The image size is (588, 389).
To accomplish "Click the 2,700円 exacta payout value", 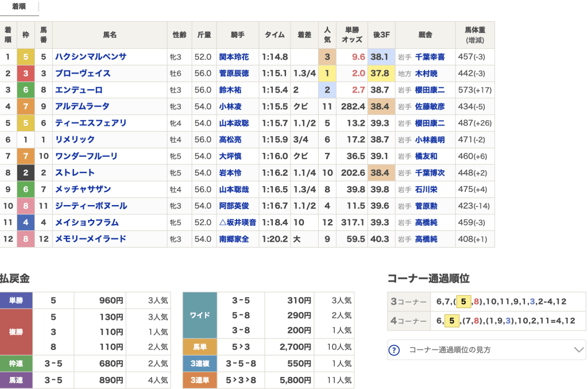I will (295, 347).
